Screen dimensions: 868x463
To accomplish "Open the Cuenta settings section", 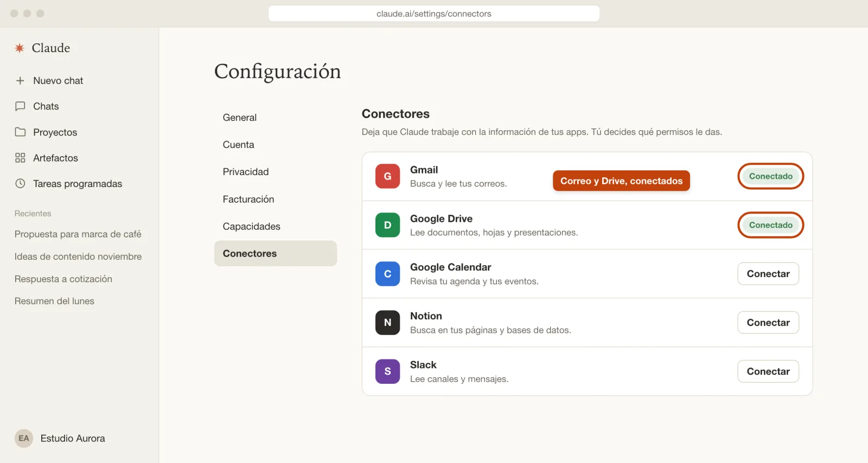I will click(276, 145).
